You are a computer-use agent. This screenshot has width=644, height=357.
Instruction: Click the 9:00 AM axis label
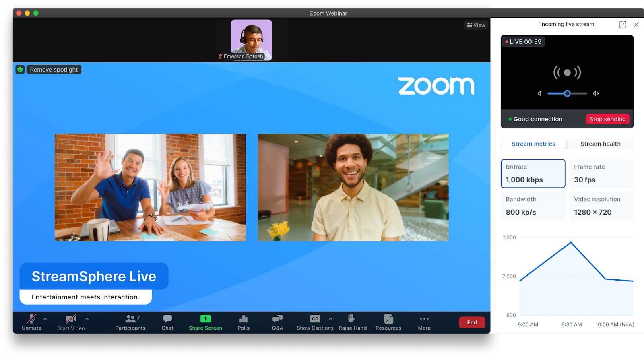528,324
